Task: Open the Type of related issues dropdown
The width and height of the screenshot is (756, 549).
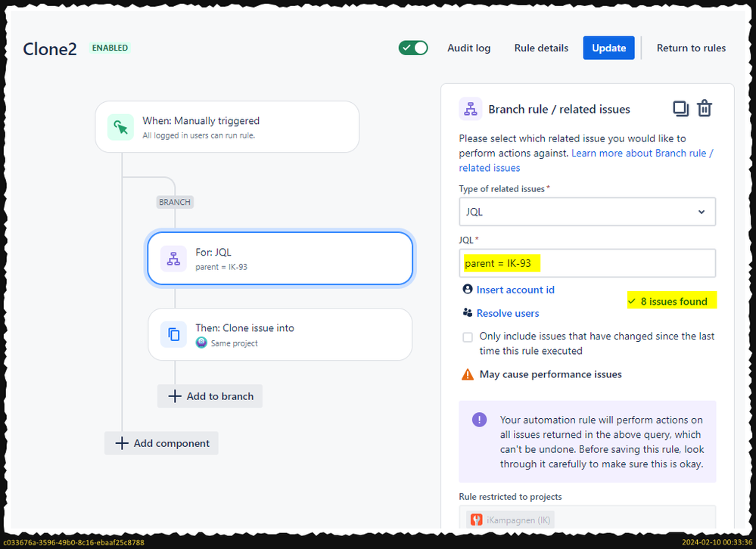Action: (587, 212)
